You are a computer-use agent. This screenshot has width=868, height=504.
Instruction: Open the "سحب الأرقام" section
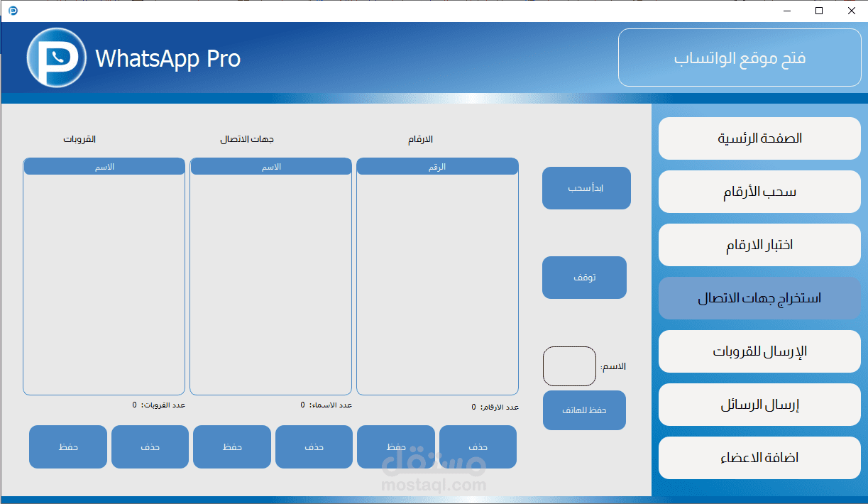(759, 192)
